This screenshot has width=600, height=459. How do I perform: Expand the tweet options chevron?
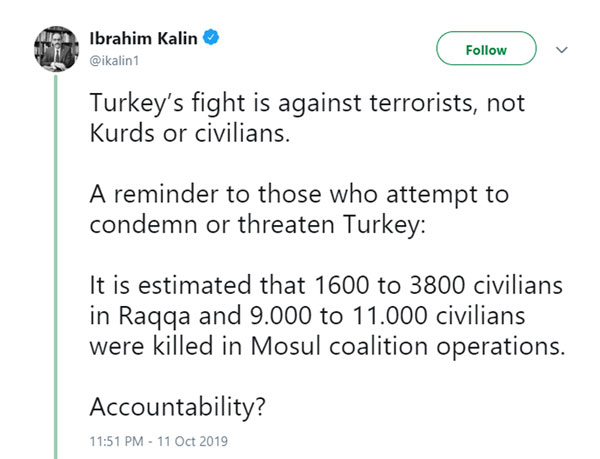coord(561,49)
